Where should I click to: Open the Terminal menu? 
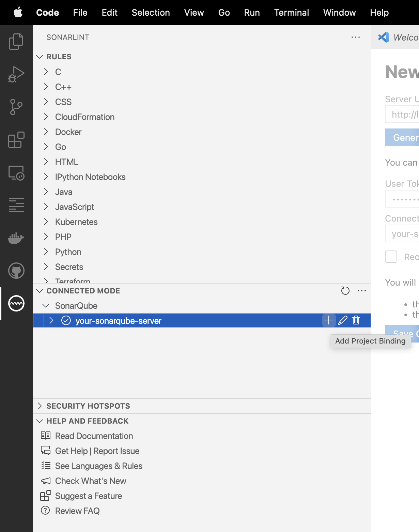[291, 13]
